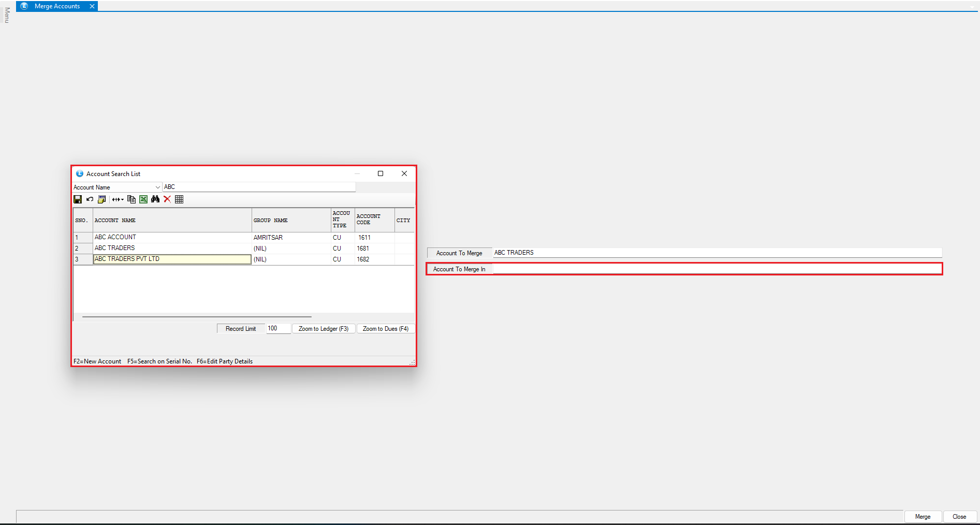This screenshot has width=980, height=525.
Task: Click the binoculars find icon
Action: tap(155, 199)
